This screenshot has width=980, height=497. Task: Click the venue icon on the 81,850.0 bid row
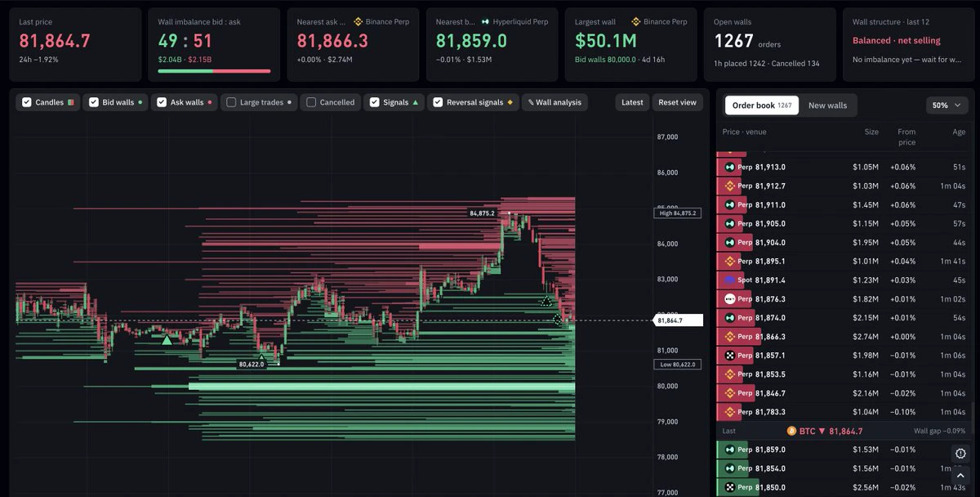730,487
